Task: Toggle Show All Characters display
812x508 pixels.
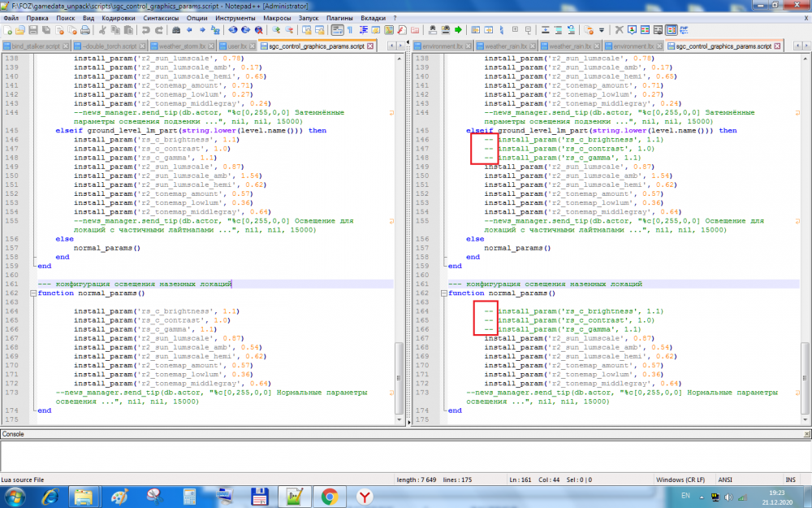Action: click(x=349, y=30)
